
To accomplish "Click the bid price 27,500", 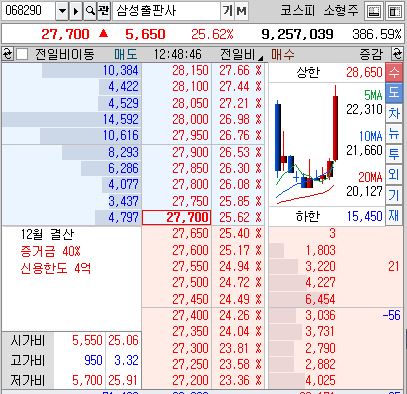I will 190,282.
